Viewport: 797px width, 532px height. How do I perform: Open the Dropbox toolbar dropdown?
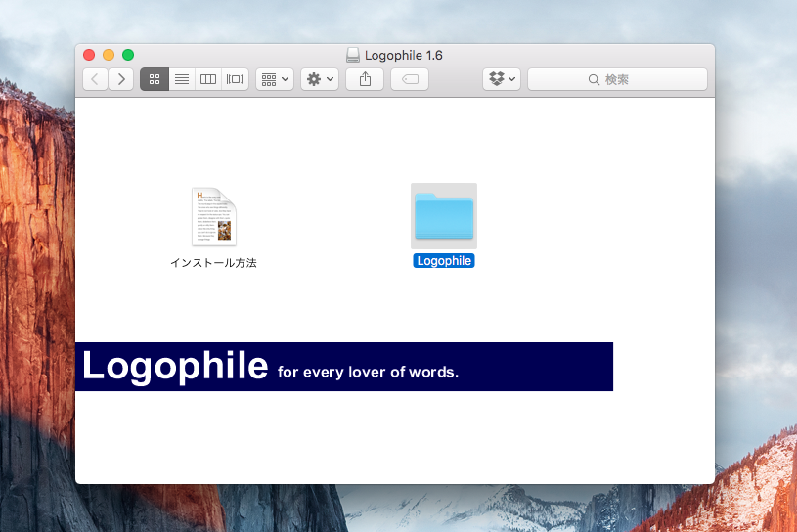click(501, 79)
